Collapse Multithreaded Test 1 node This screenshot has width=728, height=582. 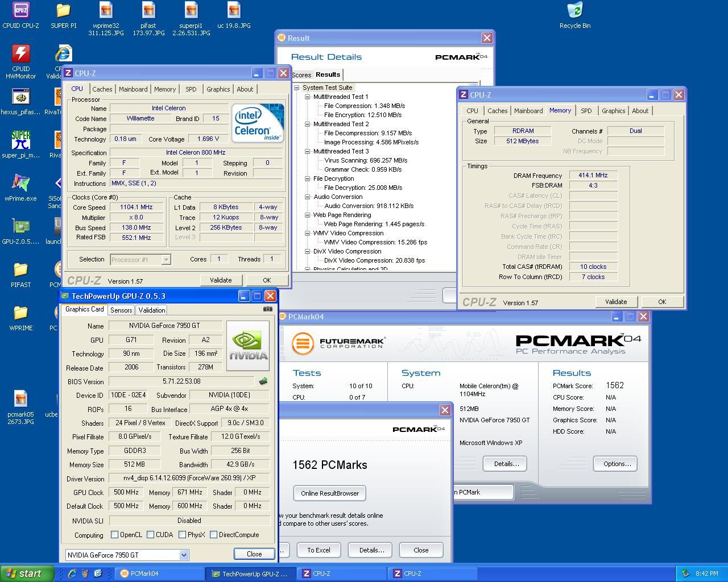(x=308, y=97)
